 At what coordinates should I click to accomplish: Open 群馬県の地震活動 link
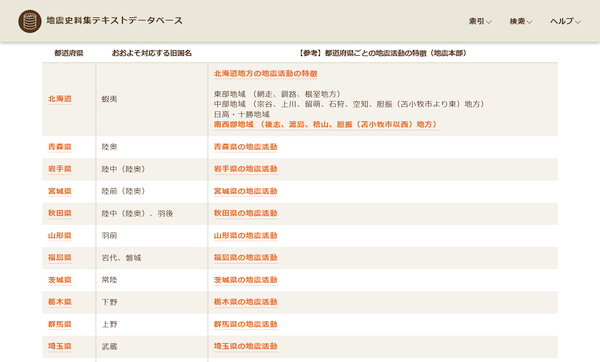tap(245, 324)
